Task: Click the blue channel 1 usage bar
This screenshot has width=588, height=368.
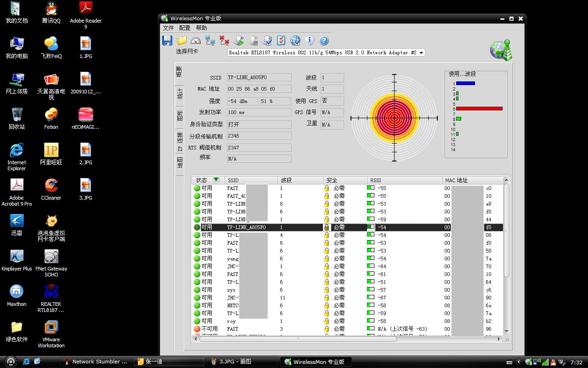Action: (465, 83)
